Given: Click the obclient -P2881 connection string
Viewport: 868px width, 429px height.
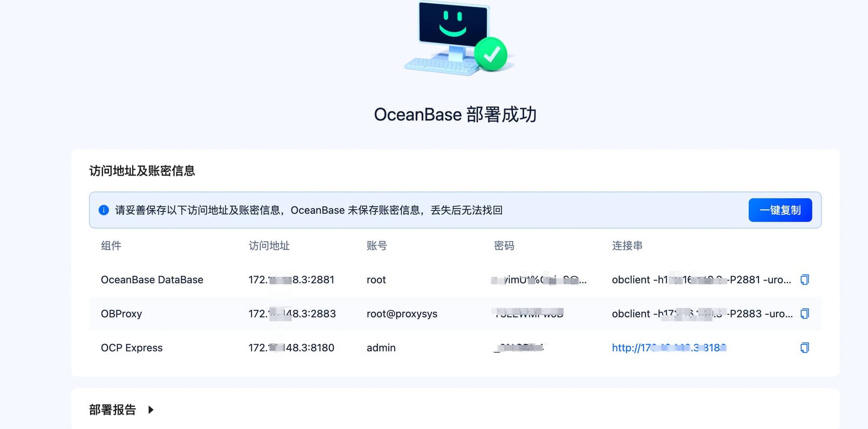Looking at the screenshot, I should (702, 280).
